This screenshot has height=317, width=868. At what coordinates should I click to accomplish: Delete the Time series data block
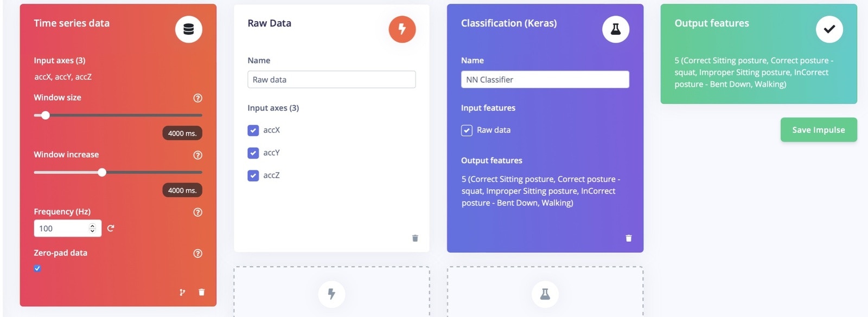[202, 292]
